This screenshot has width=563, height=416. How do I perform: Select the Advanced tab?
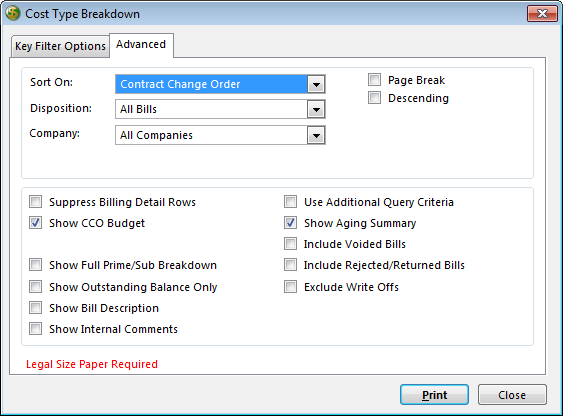(x=141, y=45)
